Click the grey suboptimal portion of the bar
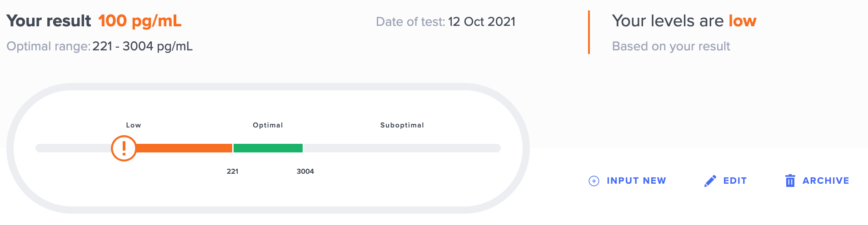The image size is (868, 225). pos(402,148)
